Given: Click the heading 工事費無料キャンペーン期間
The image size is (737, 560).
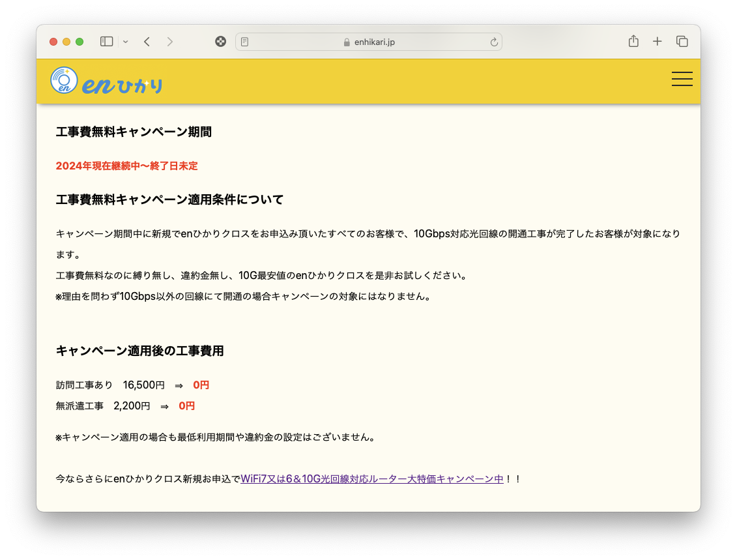Looking at the screenshot, I should [x=134, y=132].
